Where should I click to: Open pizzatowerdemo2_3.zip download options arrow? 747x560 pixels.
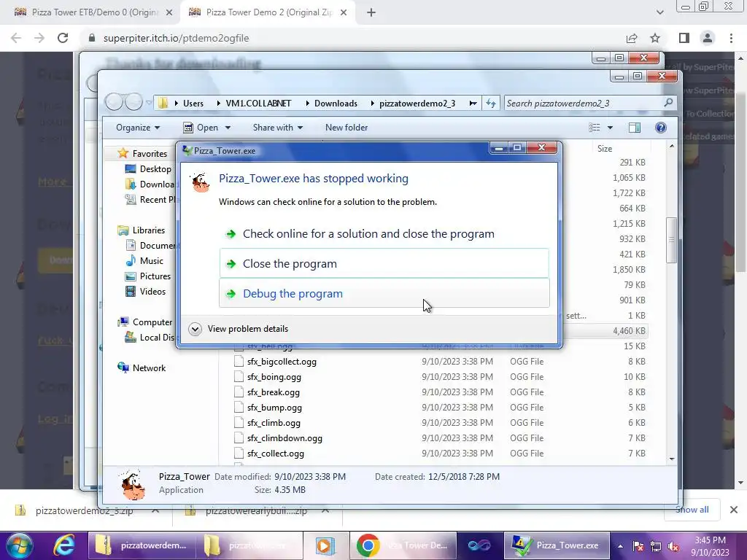tap(155, 511)
